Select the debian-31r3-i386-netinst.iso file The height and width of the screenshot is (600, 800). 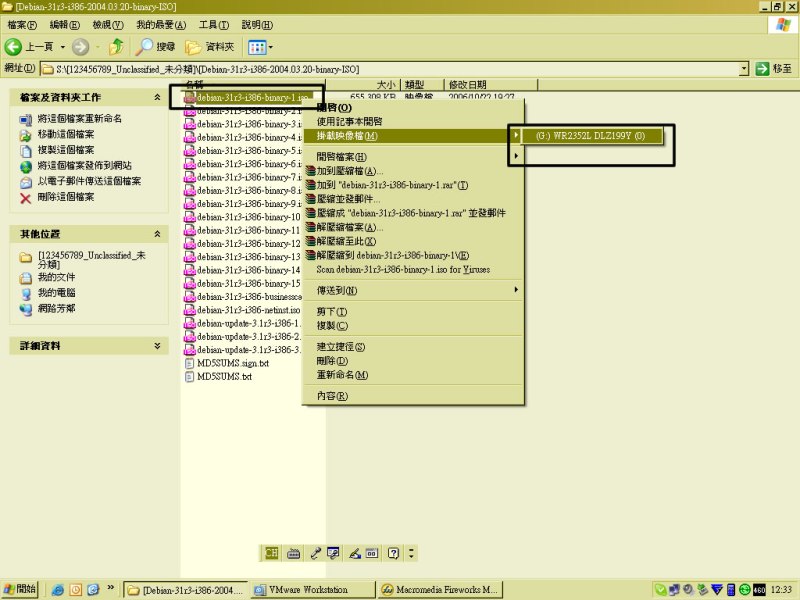coord(242,310)
